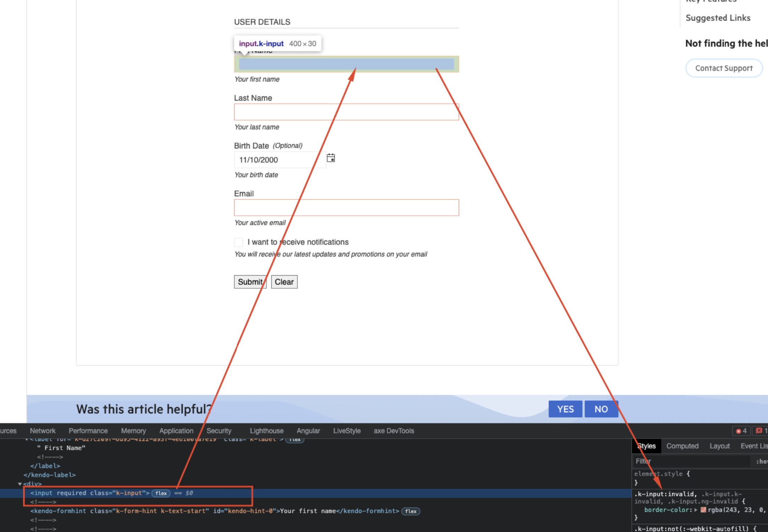This screenshot has width=768, height=532.
Task: Open the Lighthouse panel
Action: pyautogui.click(x=266, y=431)
